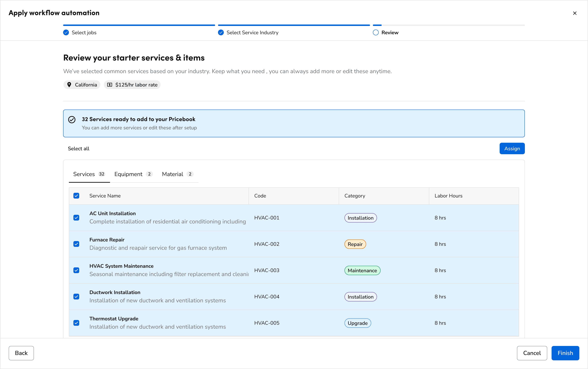Uncheck Thermostat Upgrade row checkbox
This screenshot has height=369, width=588.
pyautogui.click(x=76, y=323)
